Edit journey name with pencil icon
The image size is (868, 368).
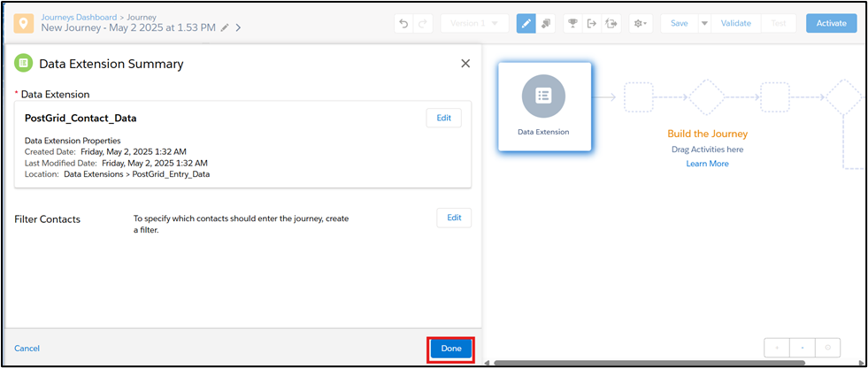coord(224,27)
